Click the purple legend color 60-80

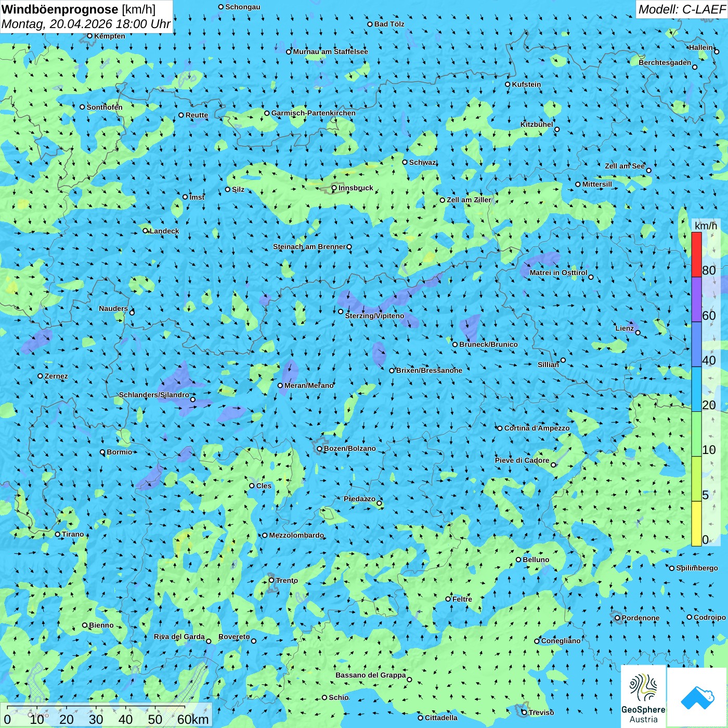696,300
